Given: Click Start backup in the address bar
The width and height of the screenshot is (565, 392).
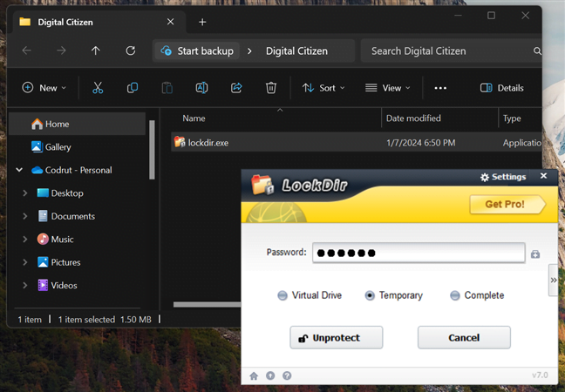Looking at the screenshot, I should point(197,51).
